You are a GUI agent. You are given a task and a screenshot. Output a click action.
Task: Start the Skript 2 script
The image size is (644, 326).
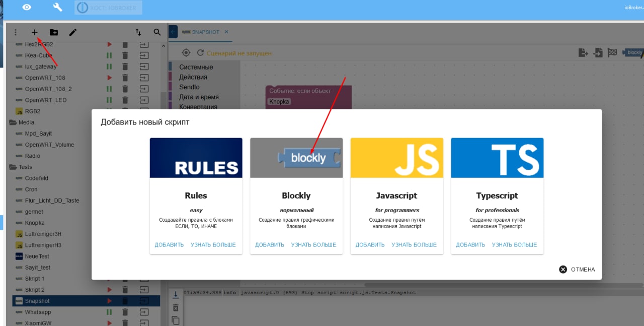109,290
